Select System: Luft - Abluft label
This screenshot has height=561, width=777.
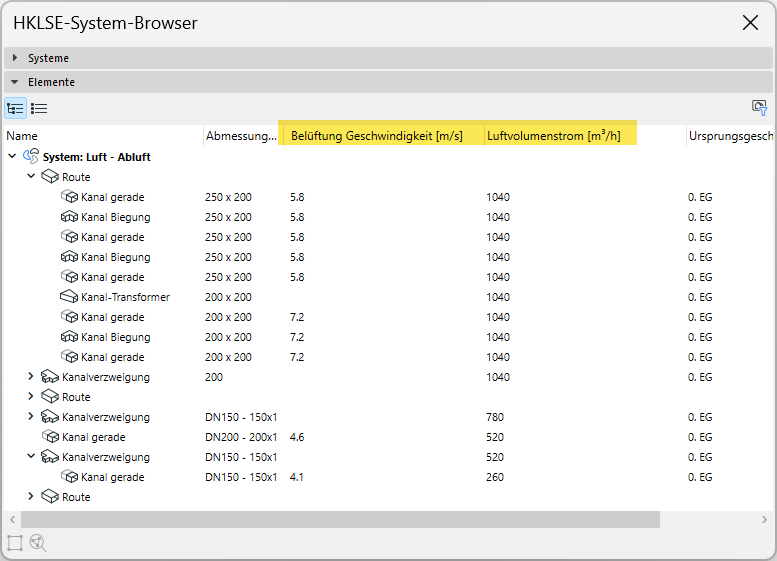97,157
